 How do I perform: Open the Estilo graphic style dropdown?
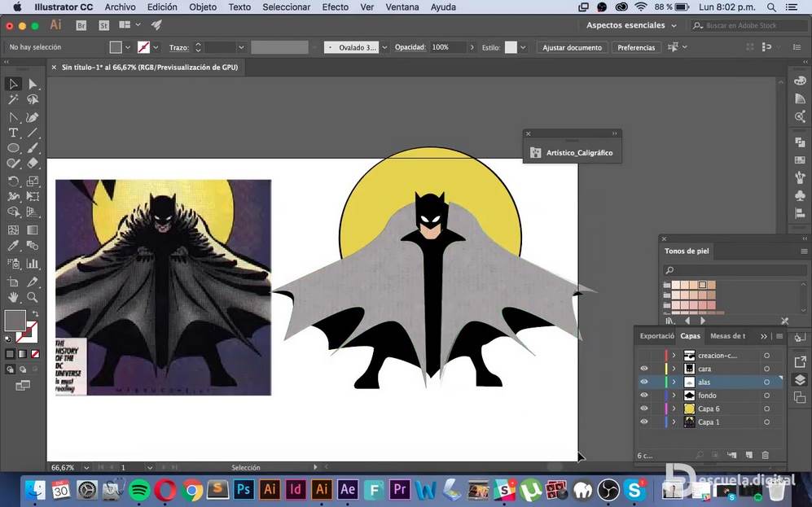pos(523,47)
